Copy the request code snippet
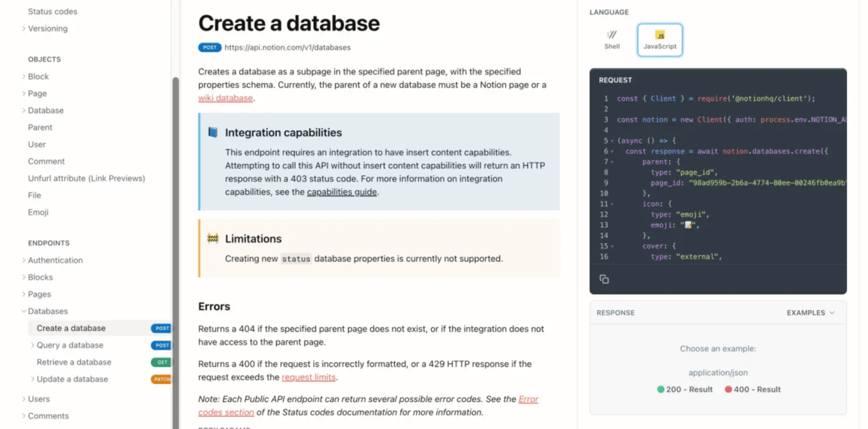Image resolution: width=868 pixels, height=429 pixels. 604,279
